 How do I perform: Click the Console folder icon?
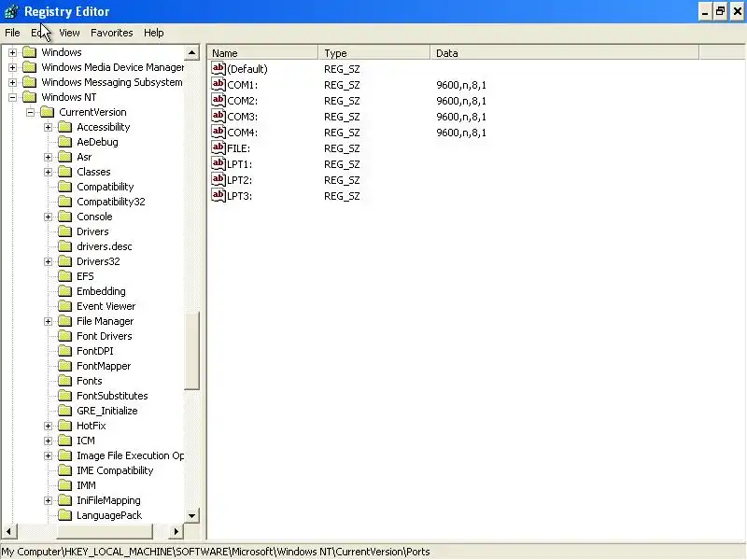64,217
